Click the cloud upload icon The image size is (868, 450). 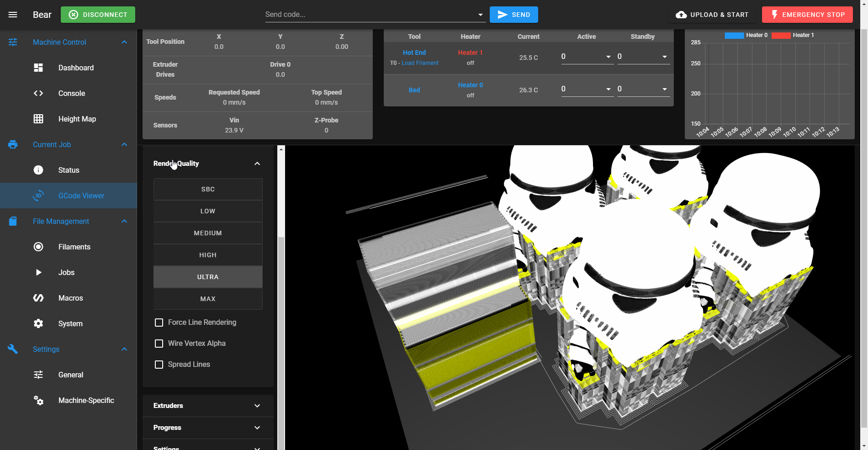pos(681,15)
